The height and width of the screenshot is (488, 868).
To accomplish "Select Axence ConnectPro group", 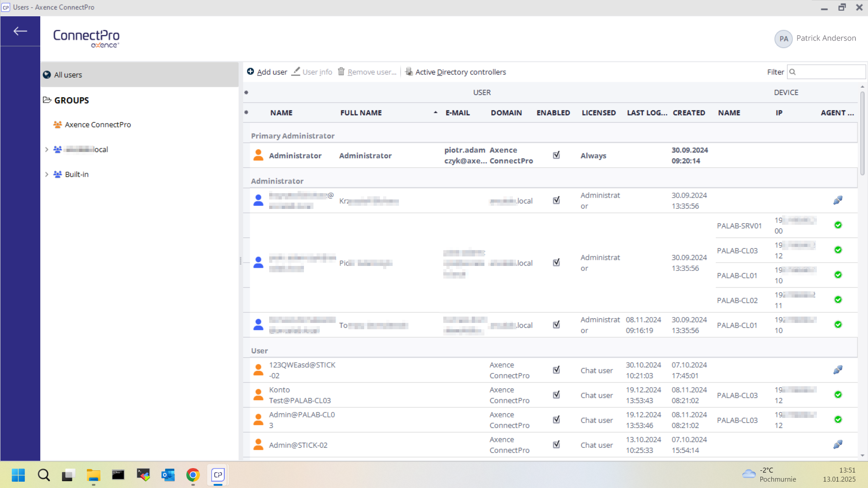I will (x=98, y=124).
